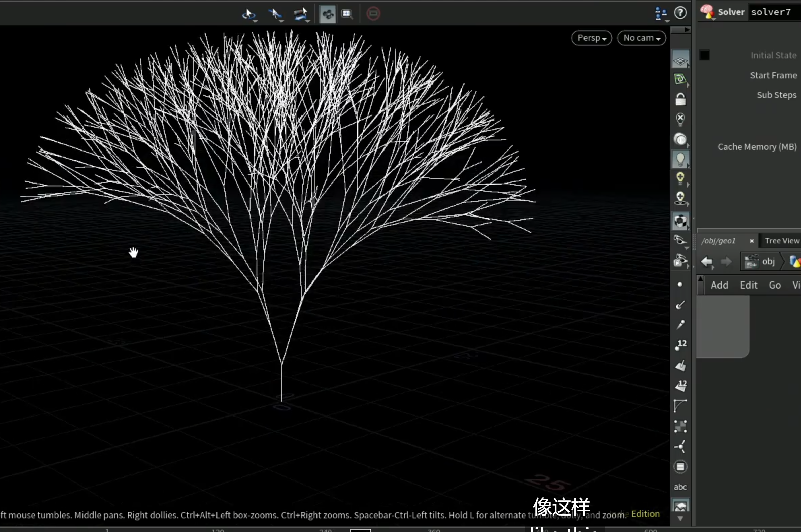Toggle display point trails icon
801x532 pixels.
680,325
